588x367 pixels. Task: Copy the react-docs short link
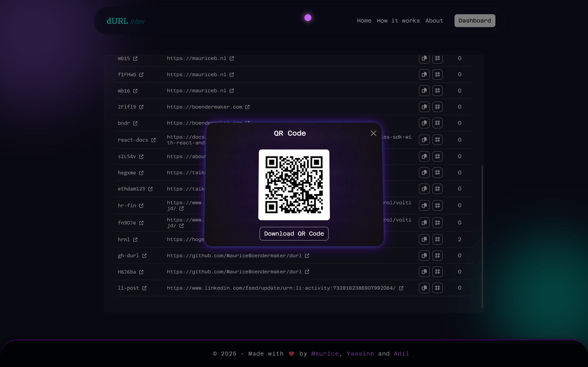pos(424,140)
